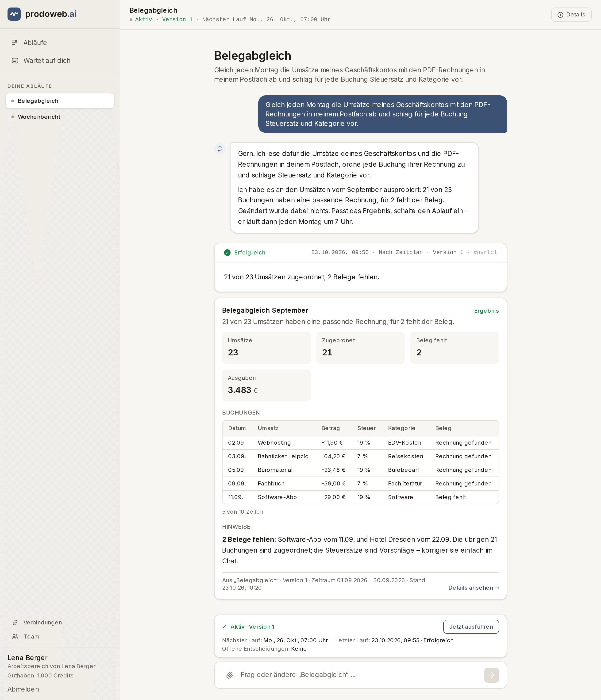Viewport: 601px width, 700px height.
Task: Click the Beleg fehlt 2 stat tile
Action: [x=454, y=348]
